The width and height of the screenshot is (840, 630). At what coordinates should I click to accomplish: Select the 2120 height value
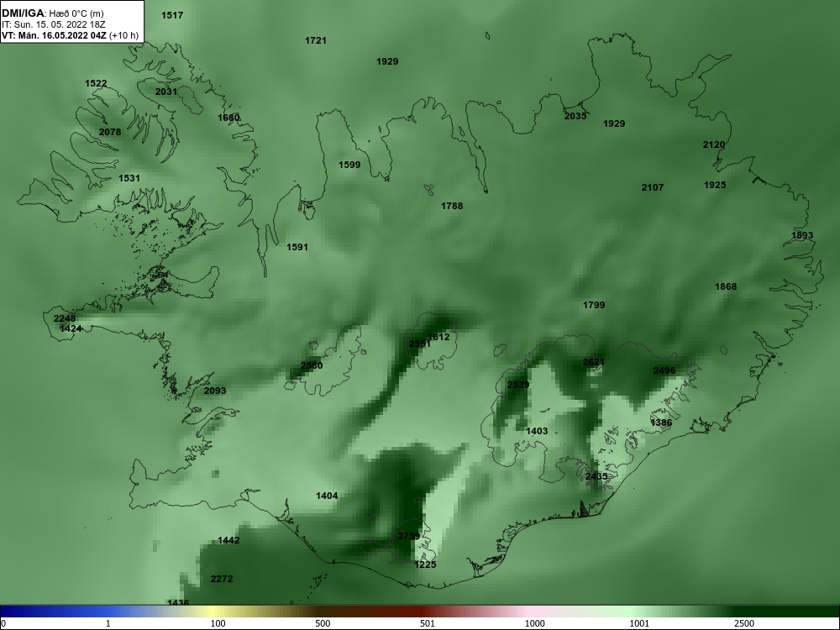coord(714,144)
